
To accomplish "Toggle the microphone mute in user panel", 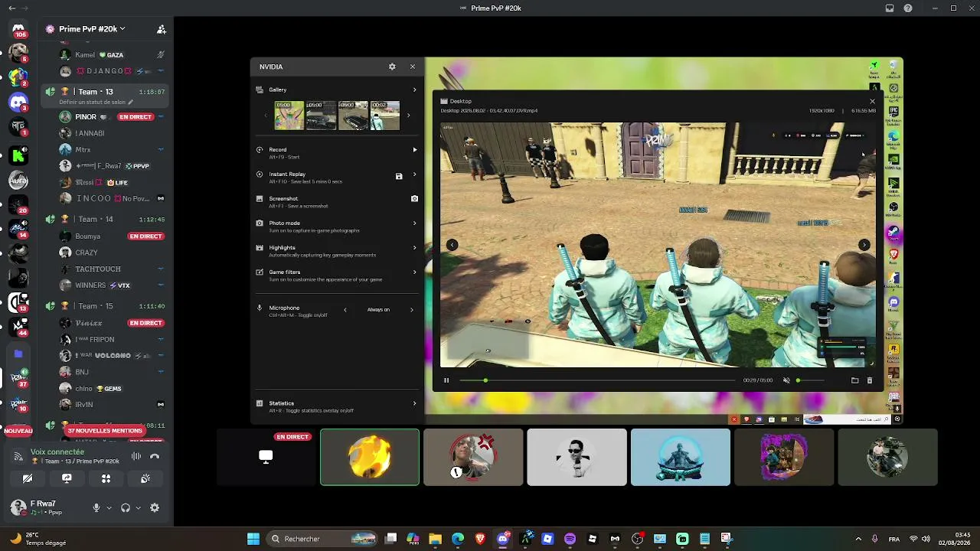I will pyautogui.click(x=96, y=508).
